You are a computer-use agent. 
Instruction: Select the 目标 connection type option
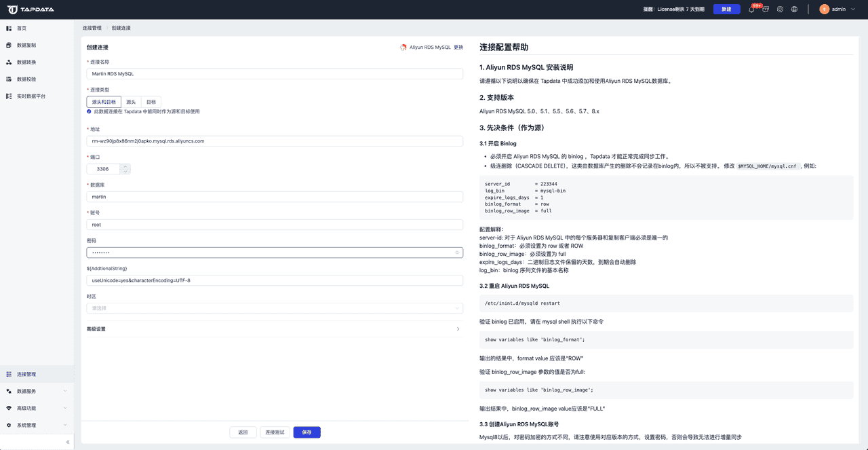tap(151, 101)
